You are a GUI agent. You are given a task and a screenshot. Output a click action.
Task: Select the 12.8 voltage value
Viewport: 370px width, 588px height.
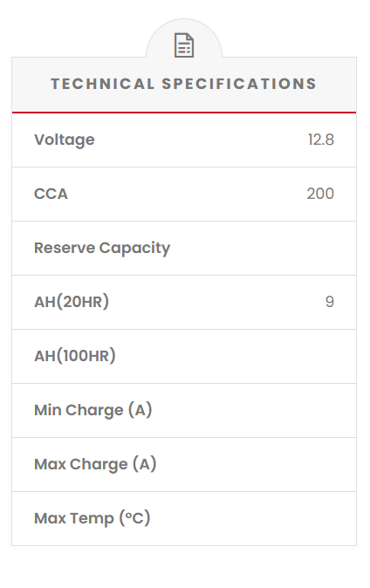click(321, 140)
